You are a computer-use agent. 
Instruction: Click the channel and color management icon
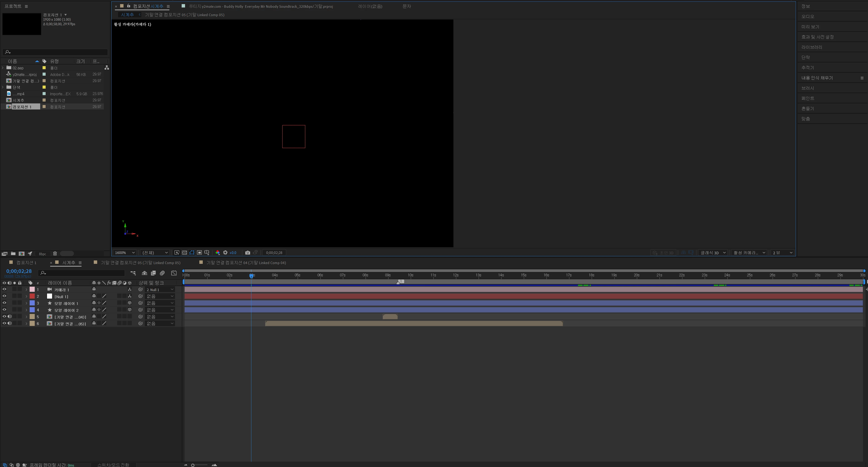[217, 252]
